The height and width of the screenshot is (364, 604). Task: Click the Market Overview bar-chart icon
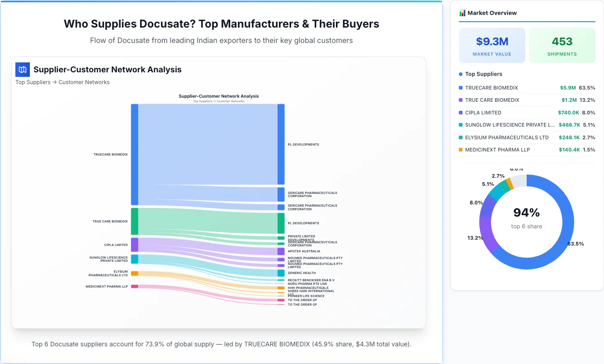pyautogui.click(x=462, y=13)
